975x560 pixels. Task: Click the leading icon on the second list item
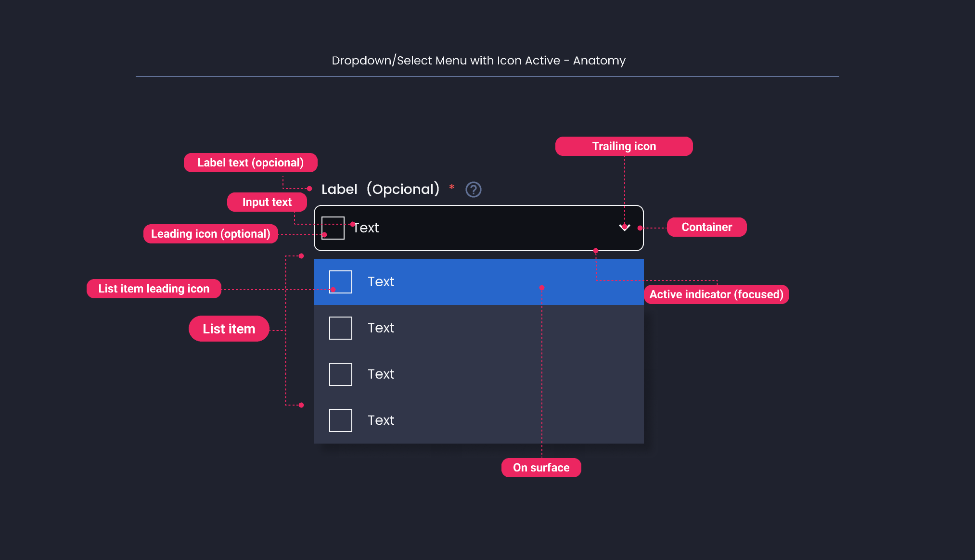pyautogui.click(x=340, y=328)
